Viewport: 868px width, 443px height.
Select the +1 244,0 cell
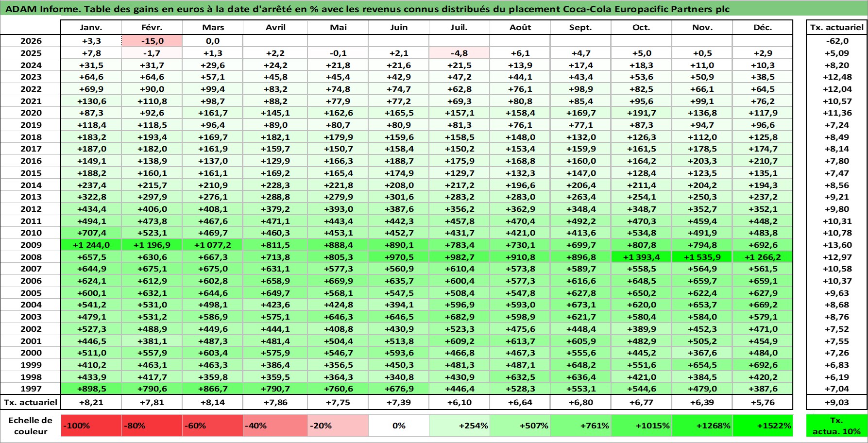[x=91, y=245]
